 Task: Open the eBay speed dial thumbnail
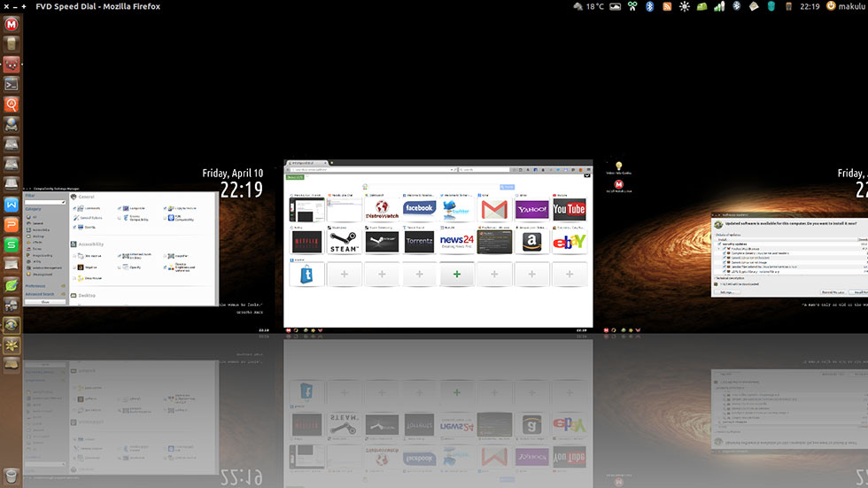tap(569, 242)
